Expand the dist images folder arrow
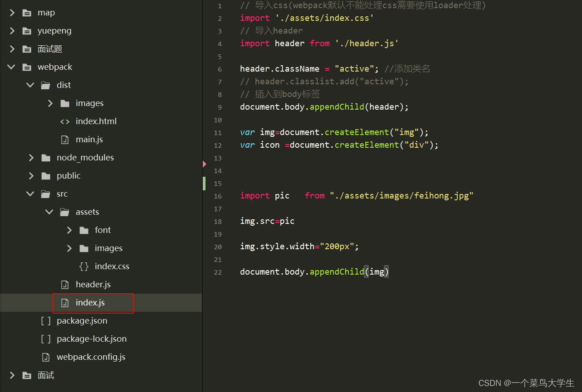 (x=50, y=103)
